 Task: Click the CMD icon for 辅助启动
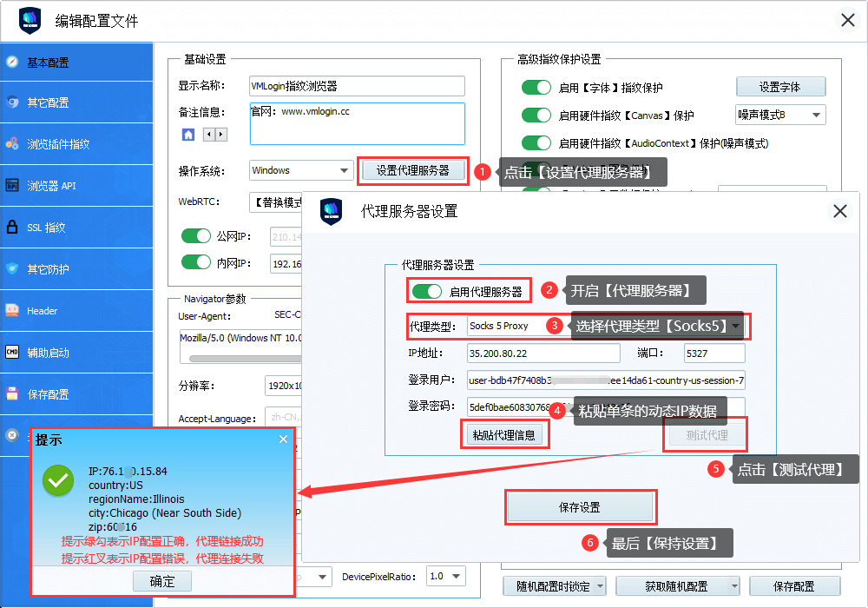coord(12,352)
